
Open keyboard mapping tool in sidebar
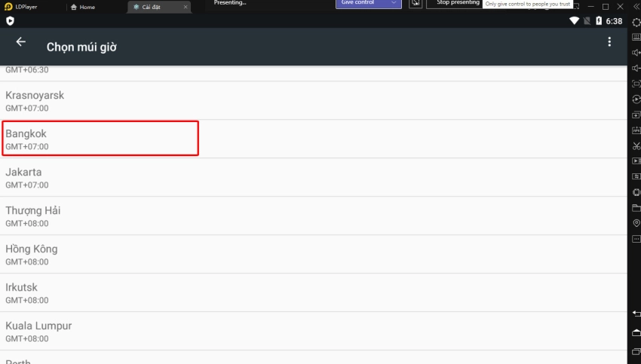pyautogui.click(x=636, y=37)
